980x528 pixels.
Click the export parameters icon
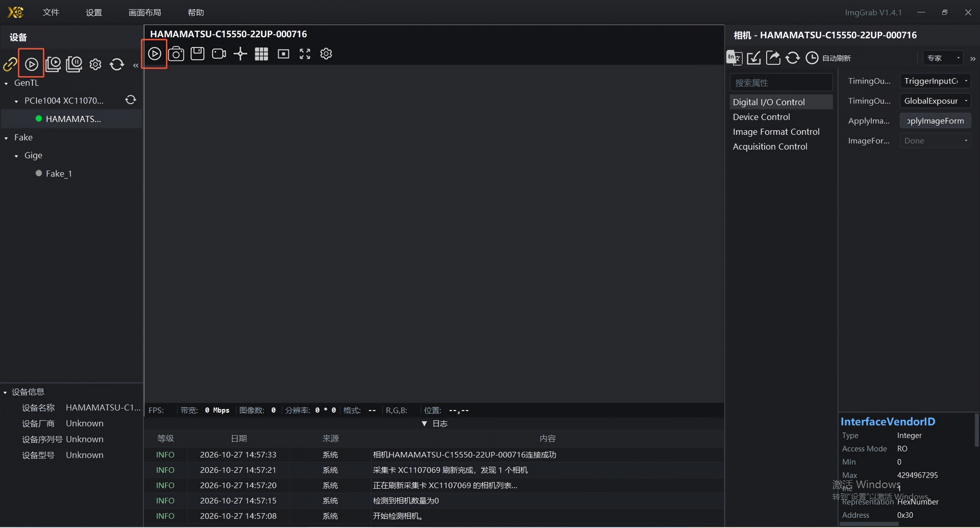click(773, 58)
